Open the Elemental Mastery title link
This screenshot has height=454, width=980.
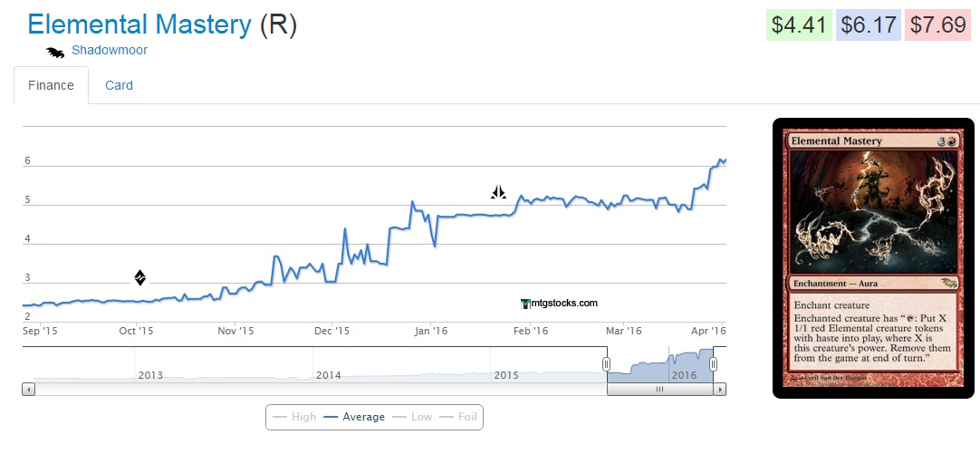click(139, 24)
